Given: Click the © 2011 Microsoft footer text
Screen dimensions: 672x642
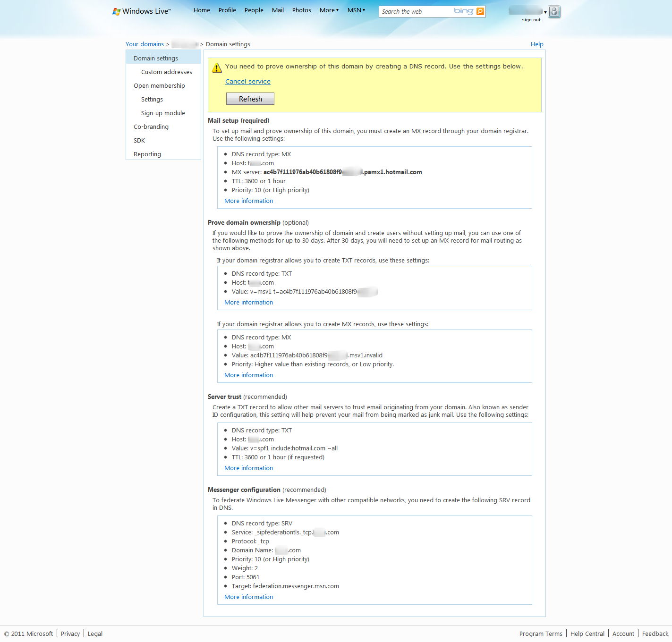Looking at the screenshot, I should (x=29, y=634).
